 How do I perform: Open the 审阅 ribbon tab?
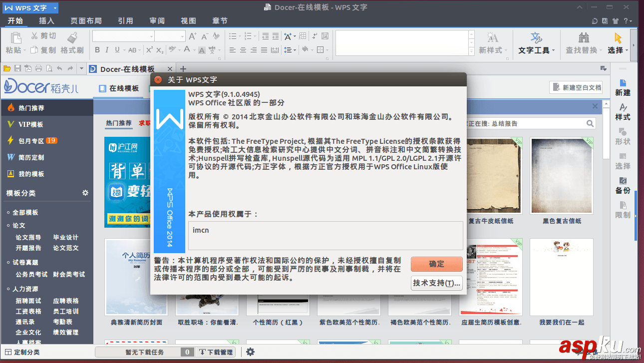157,20
